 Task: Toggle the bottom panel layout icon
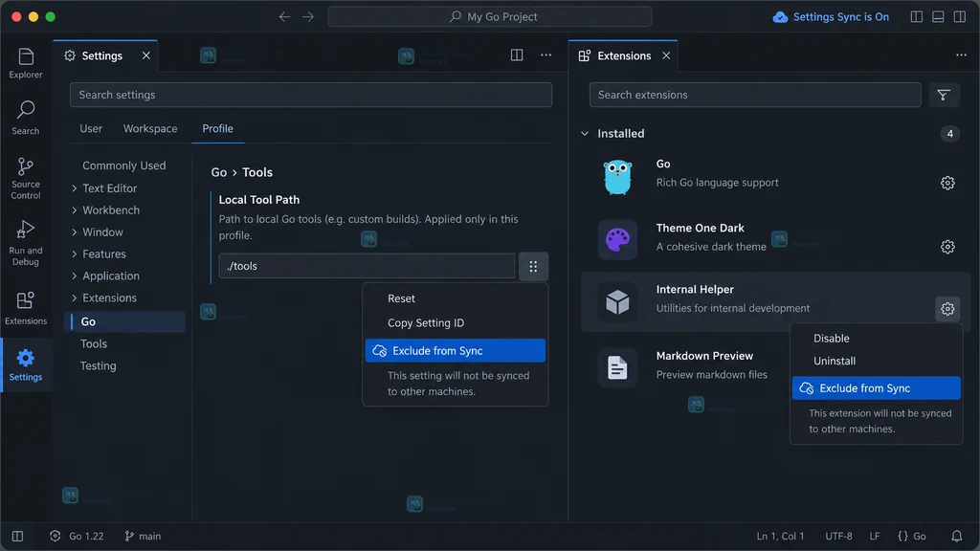pyautogui.click(x=938, y=17)
